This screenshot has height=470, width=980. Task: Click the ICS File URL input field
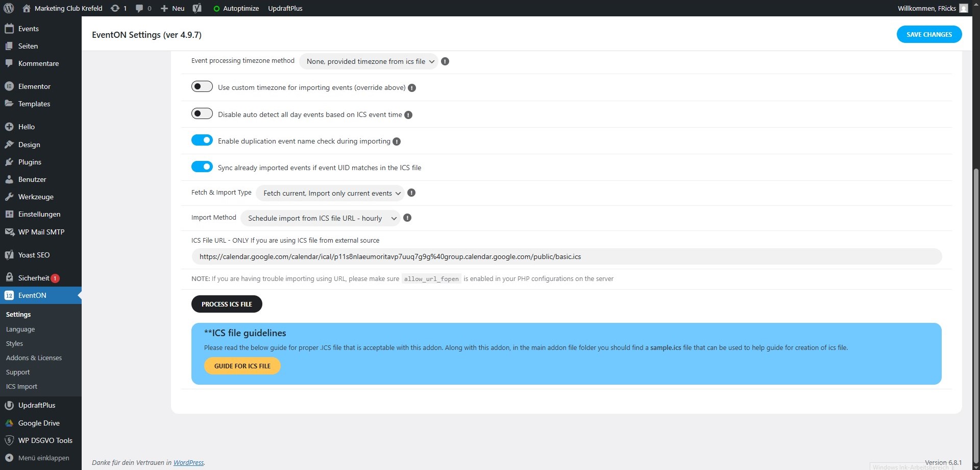pyautogui.click(x=567, y=256)
